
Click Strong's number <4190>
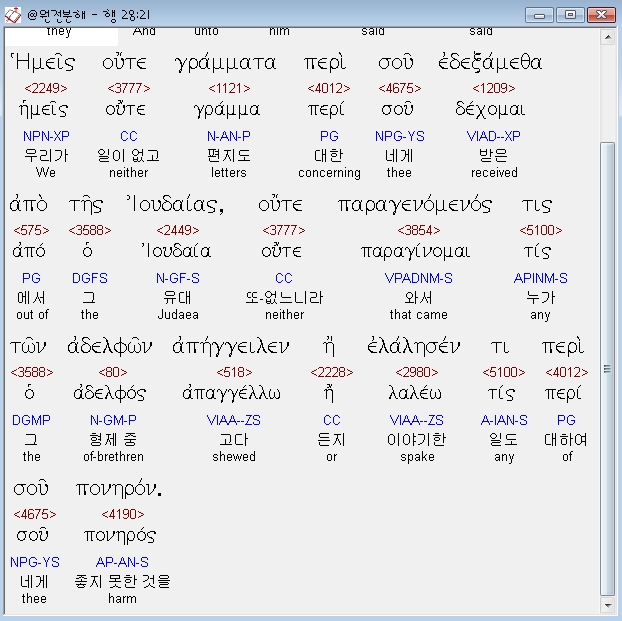tap(123, 514)
